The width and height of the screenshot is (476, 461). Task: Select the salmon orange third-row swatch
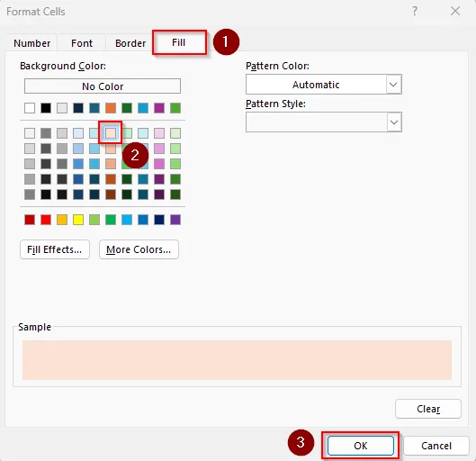coord(111,164)
